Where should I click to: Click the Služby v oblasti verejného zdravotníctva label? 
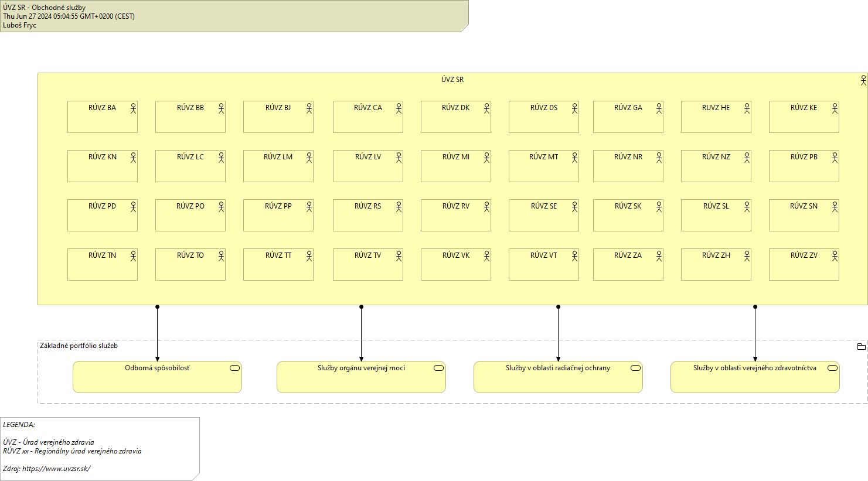(755, 368)
